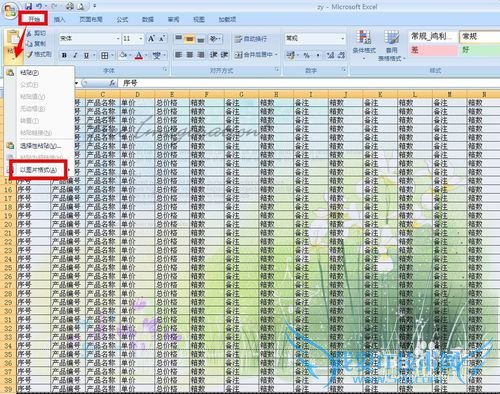Open the Name Box dropdown arrow
Viewport: 500px width, 394px height.
[76, 83]
